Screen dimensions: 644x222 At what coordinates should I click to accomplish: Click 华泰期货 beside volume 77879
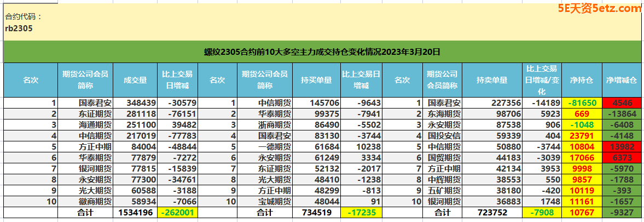pos(85,158)
